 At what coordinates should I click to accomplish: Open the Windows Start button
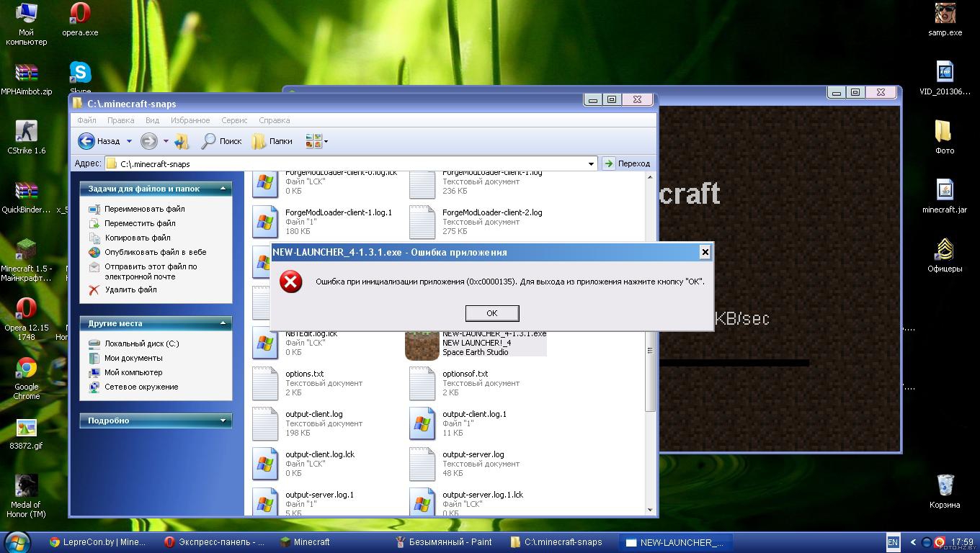point(17,541)
